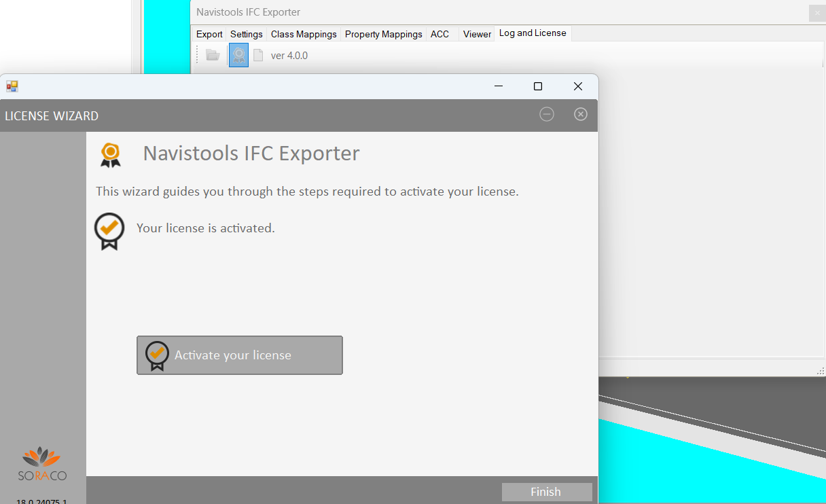The image size is (826, 504).
Task: Click the Soraco logo in the sidebar
Action: point(42,464)
